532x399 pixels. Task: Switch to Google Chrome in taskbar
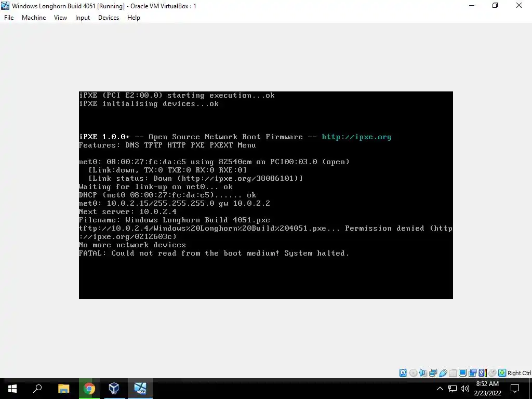pyautogui.click(x=89, y=389)
